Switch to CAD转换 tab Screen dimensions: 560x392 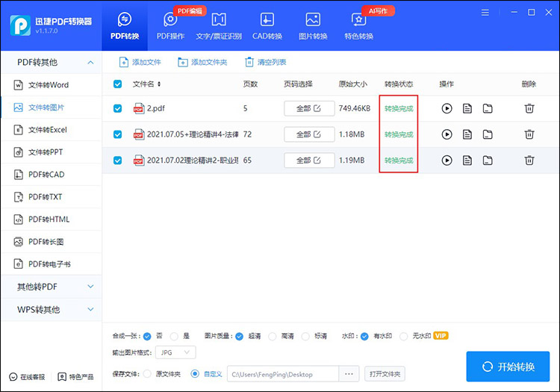267,25
